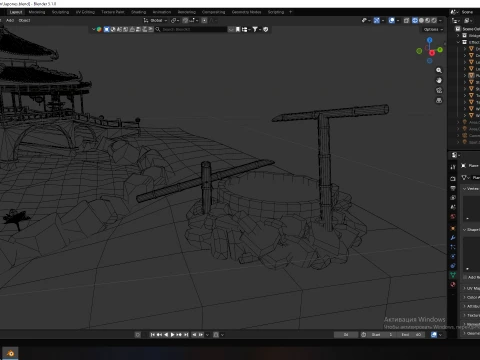Toggle proportional editing in viewport header
The width and height of the screenshot is (480, 360).
point(204,20)
